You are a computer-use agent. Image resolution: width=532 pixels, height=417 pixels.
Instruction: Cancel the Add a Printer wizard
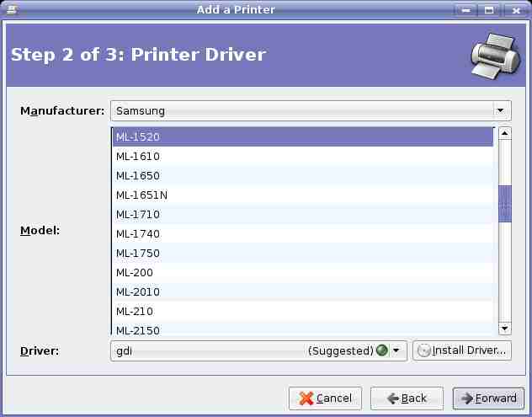coord(326,398)
